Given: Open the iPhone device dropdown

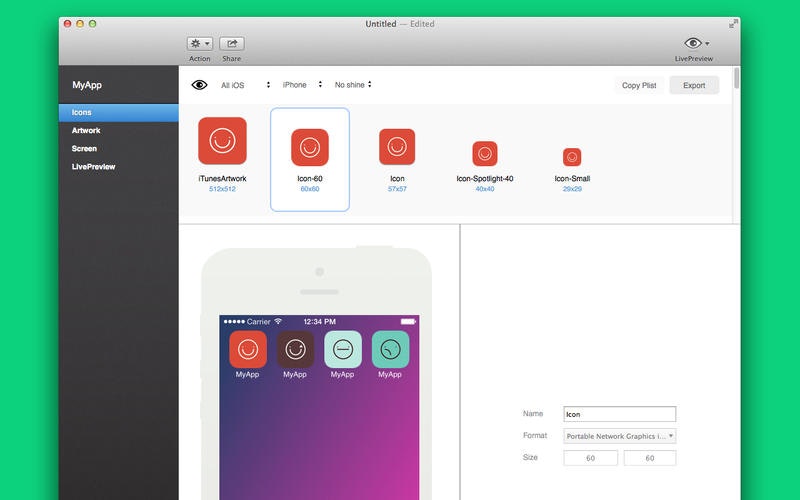Looking at the screenshot, I should pyautogui.click(x=302, y=85).
